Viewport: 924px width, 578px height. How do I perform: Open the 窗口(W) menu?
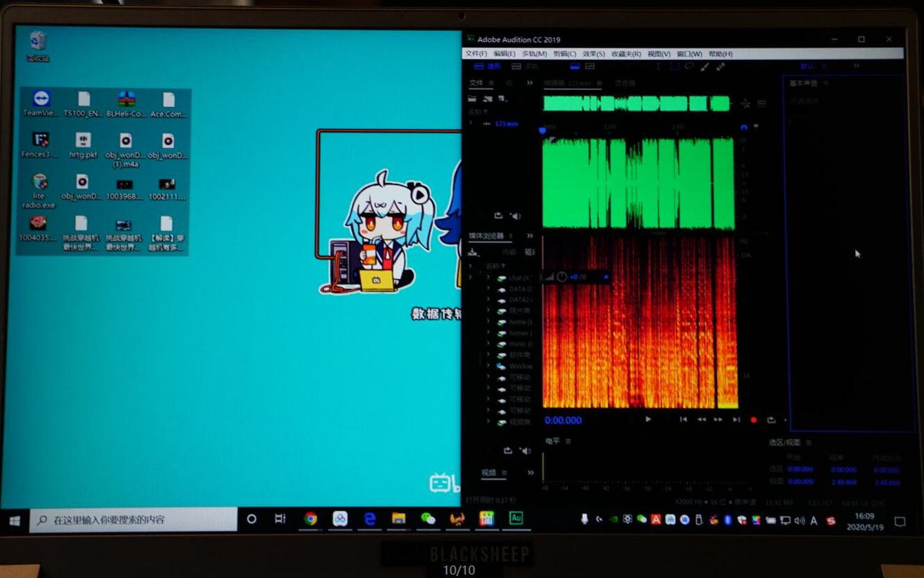pos(689,54)
